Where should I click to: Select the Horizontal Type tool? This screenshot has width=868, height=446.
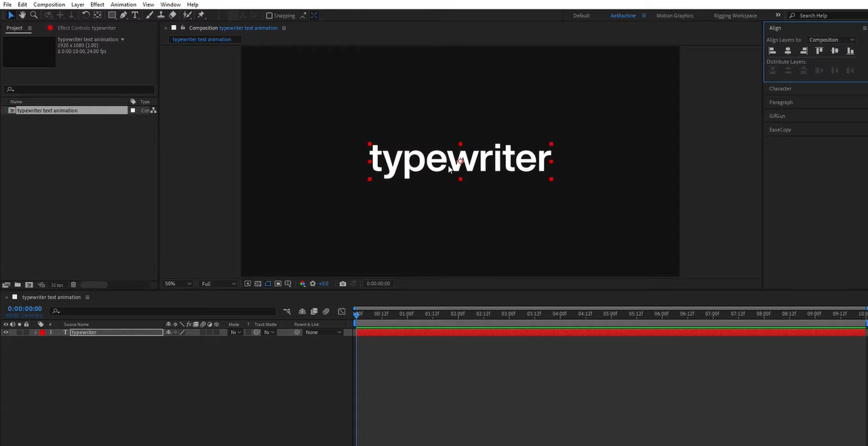(134, 15)
